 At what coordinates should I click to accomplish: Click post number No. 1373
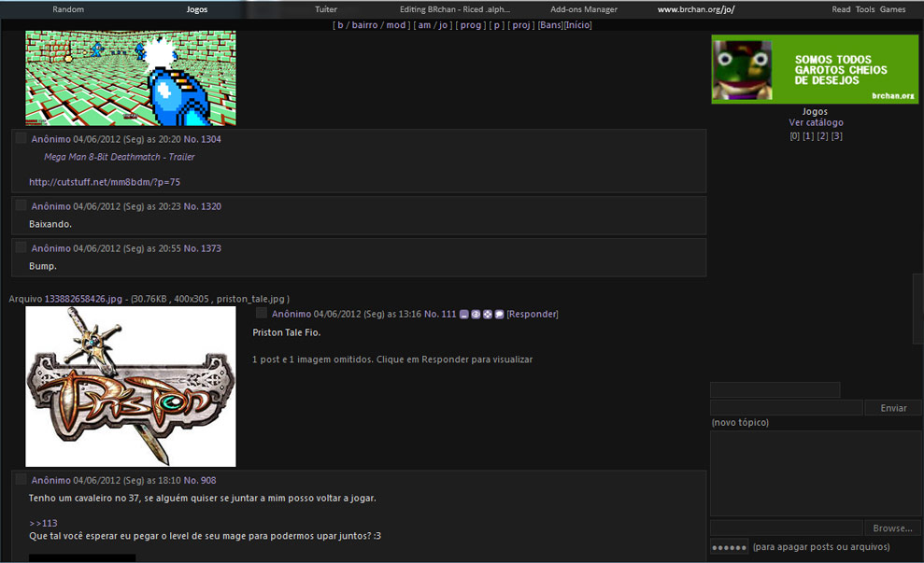202,248
